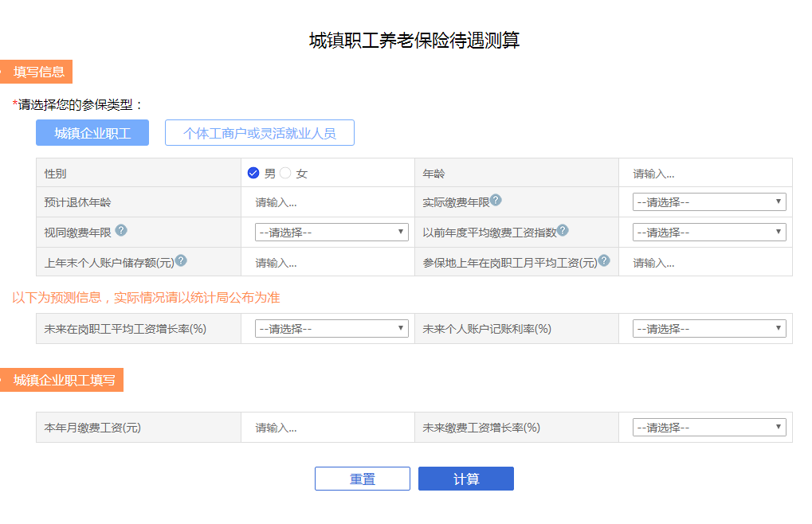The height and width of the screenshot is (524, 812).
Task: Click help icon beside 上年末个人账户储存额
Action: coord(181,260)
